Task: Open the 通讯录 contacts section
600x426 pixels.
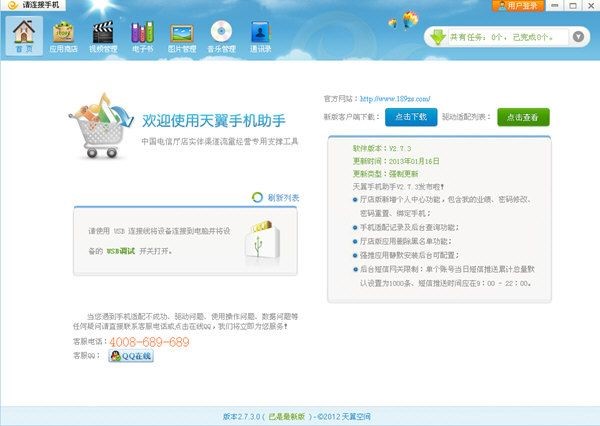Action: click(261, 36)
